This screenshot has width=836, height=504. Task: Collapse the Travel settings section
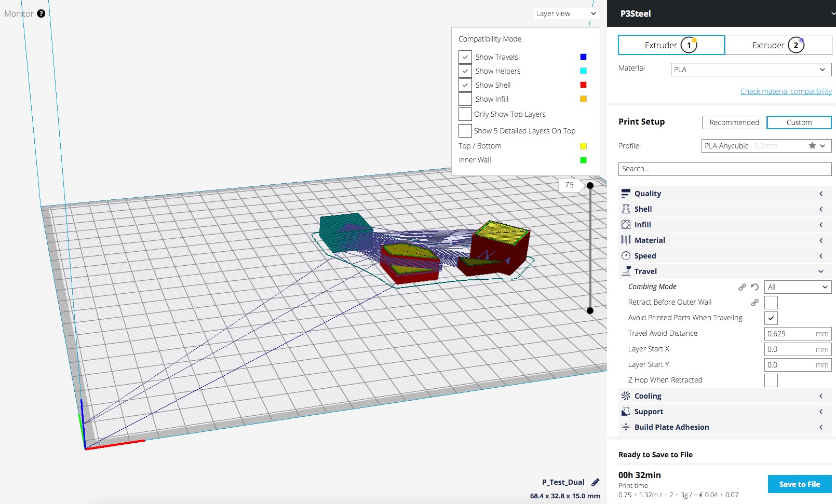tap(725, 271)
